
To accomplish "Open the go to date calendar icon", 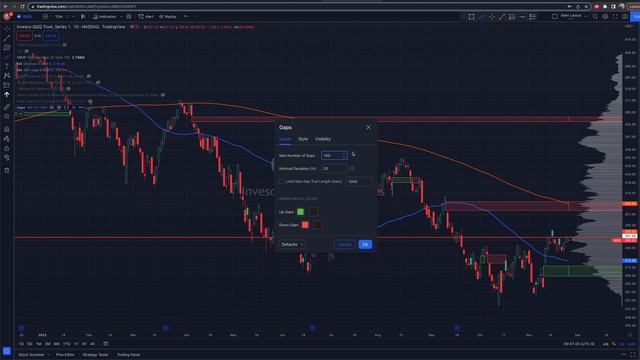I will pos(106,344).
